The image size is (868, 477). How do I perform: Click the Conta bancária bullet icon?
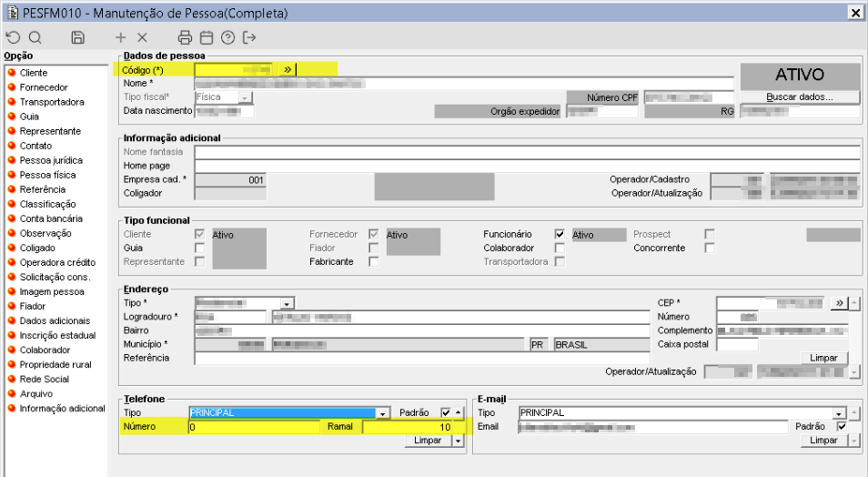pyautogui.click(x=12, y=218)
